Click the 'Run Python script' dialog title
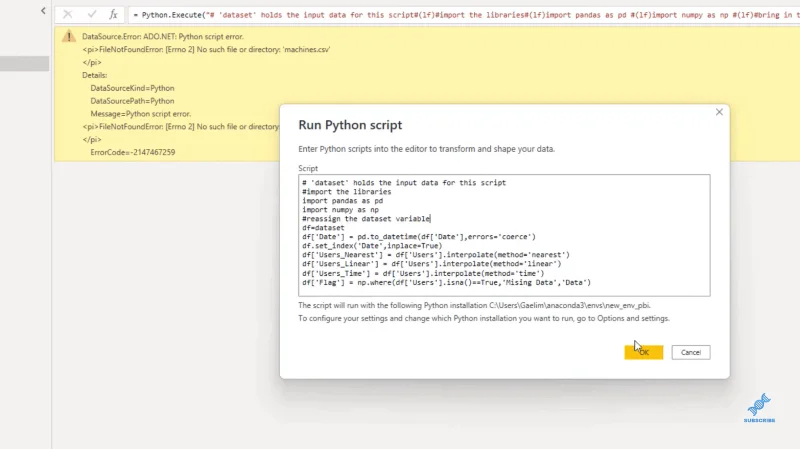 click(x=350, y=125)
